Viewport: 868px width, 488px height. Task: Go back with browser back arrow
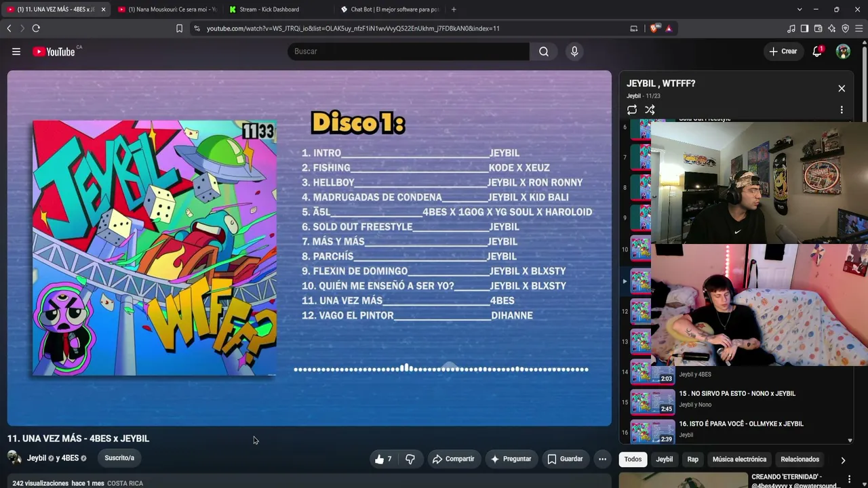coord(9,28)
